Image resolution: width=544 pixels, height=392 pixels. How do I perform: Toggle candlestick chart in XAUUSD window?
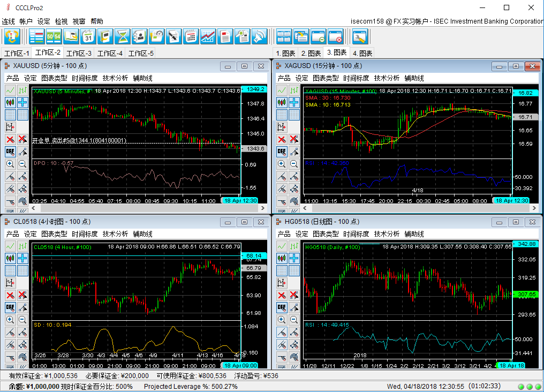click(10, 102)
